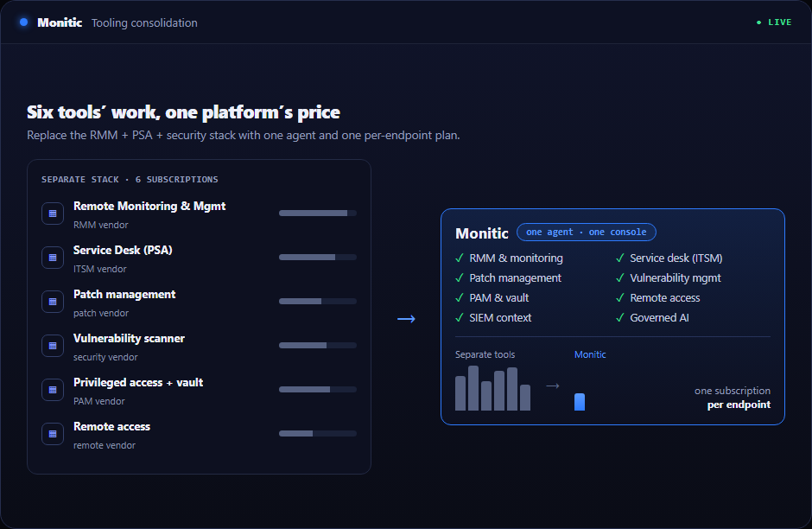This screenshot has width=812, height=529.
Task: Click the 'Separate tools' chart label
Action: click(x=485, y=354)
